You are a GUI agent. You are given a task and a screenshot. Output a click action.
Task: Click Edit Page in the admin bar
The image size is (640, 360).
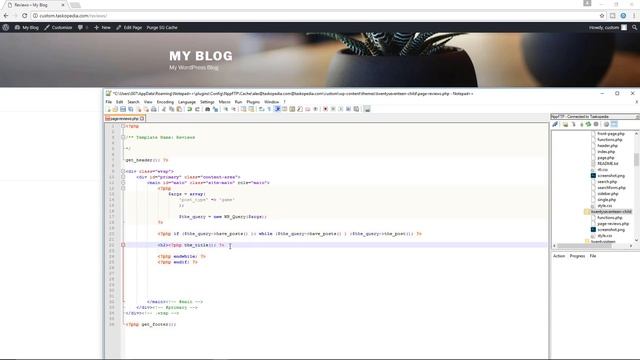(129, 27)
